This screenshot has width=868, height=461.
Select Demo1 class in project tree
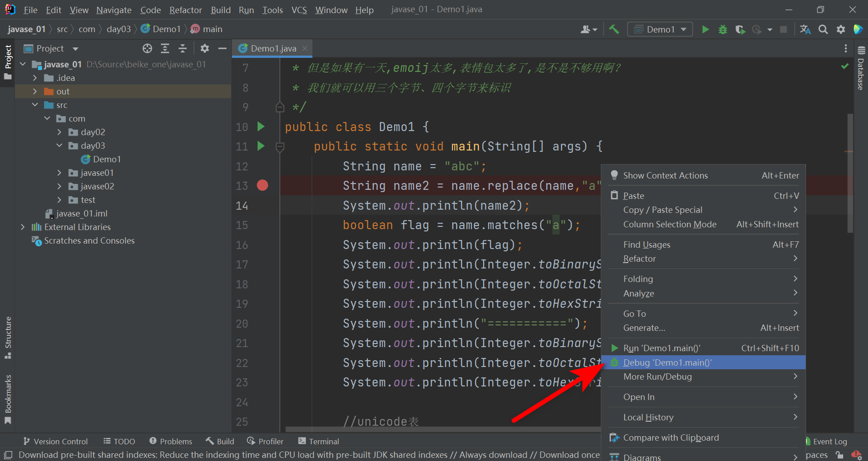coord(101,159)
